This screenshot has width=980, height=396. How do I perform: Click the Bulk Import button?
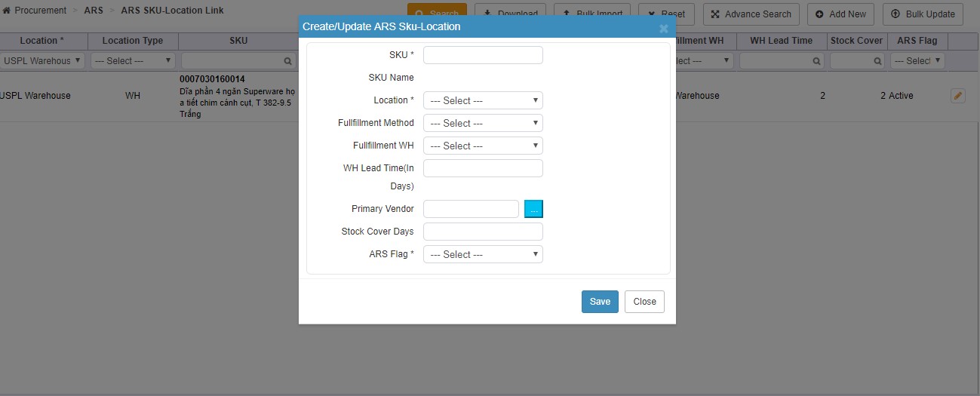coord(592,14)
